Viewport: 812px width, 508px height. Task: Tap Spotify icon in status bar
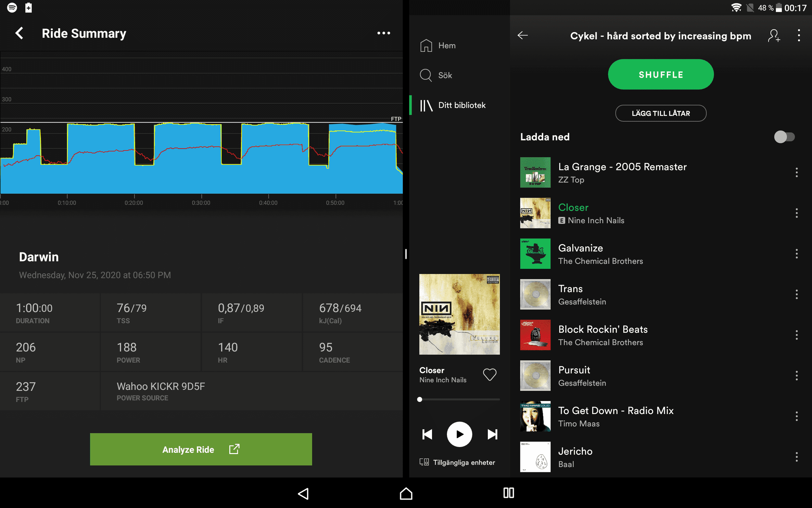pyautogui.click(x=12, y=7)
